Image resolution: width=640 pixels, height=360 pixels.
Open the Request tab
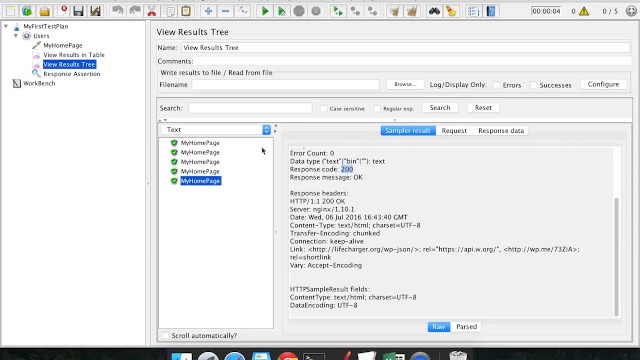pos(454,131)
